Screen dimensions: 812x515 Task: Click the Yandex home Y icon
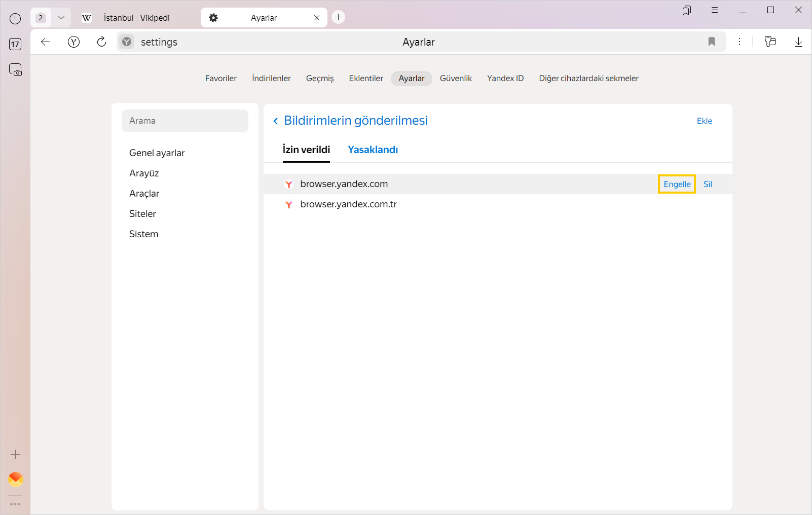coord(73,42)
